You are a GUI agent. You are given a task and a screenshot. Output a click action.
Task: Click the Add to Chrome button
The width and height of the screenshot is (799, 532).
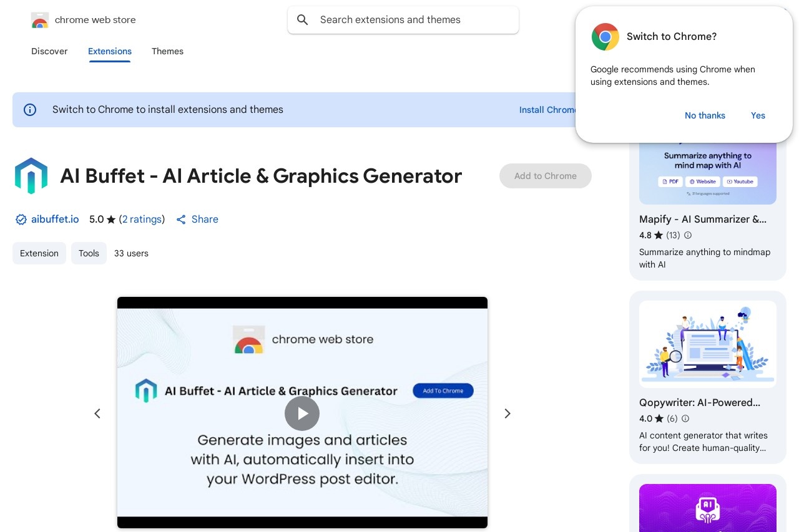(546, 176)
